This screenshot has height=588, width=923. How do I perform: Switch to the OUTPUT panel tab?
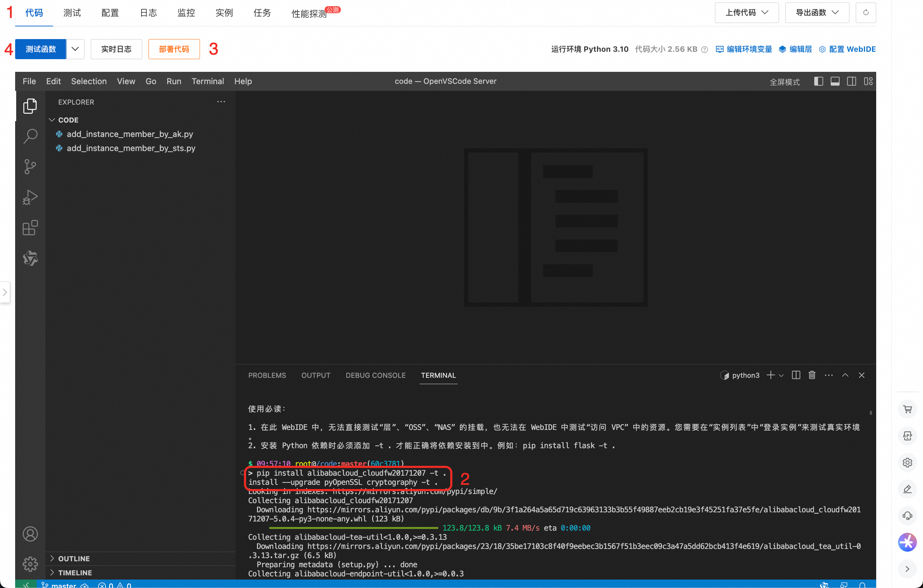point(315,375)
